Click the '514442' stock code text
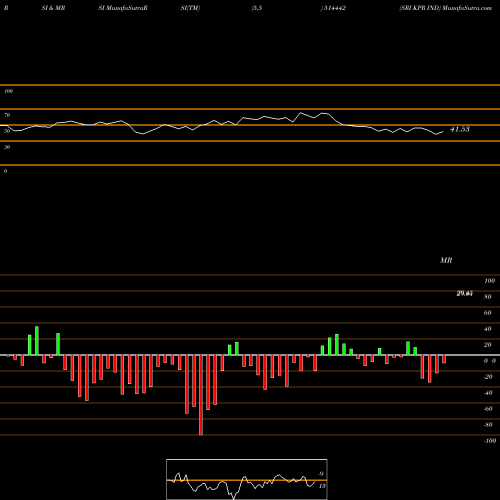 click(x=334, y=8)
